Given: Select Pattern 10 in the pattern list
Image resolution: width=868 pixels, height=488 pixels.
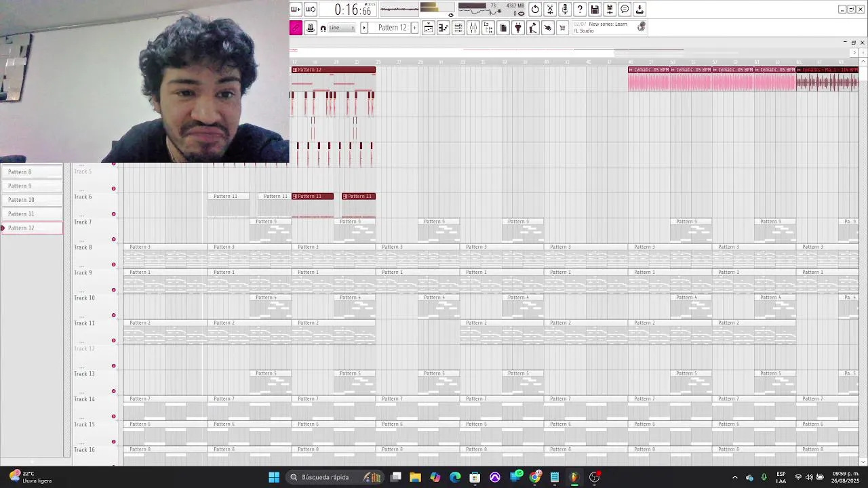Looking at the screenshot, I should 33,200.
